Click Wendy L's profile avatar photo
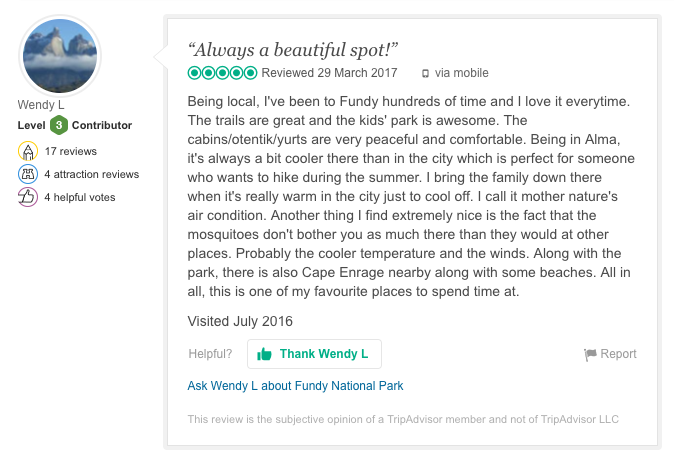674x463 pixels. (x=59, y=56)
